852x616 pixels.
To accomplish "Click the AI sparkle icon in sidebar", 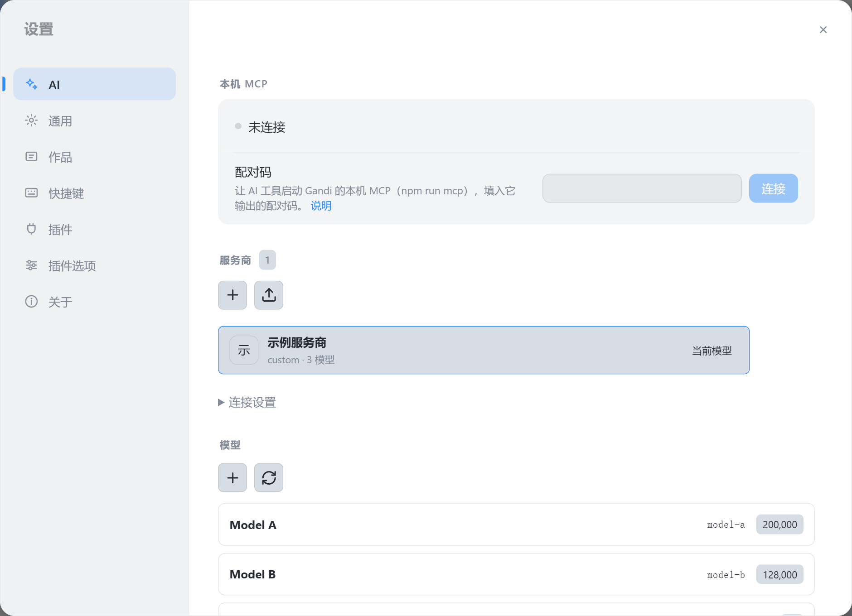I will point(31,84).
